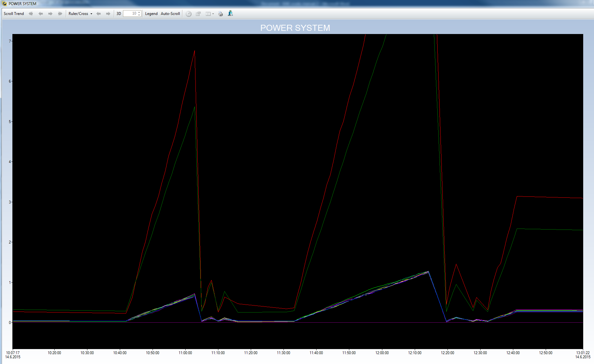This screenshot has width=594, height=364.
Task: Expand the Ruler/Cross dropdown
Action: tap(91, 14)
